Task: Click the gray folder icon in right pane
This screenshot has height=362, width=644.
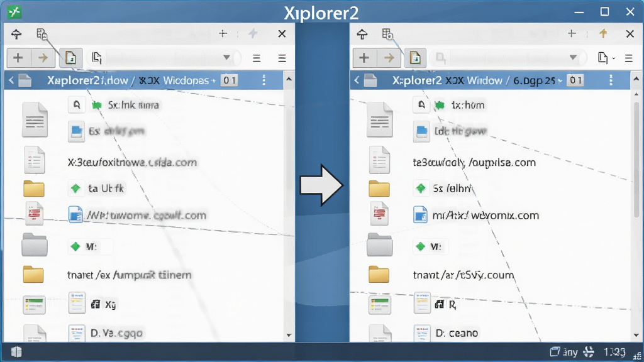Action: tap(379, 245)
